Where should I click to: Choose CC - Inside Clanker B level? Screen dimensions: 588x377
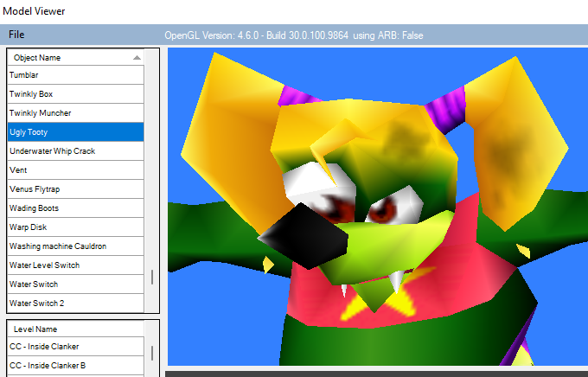75,366
